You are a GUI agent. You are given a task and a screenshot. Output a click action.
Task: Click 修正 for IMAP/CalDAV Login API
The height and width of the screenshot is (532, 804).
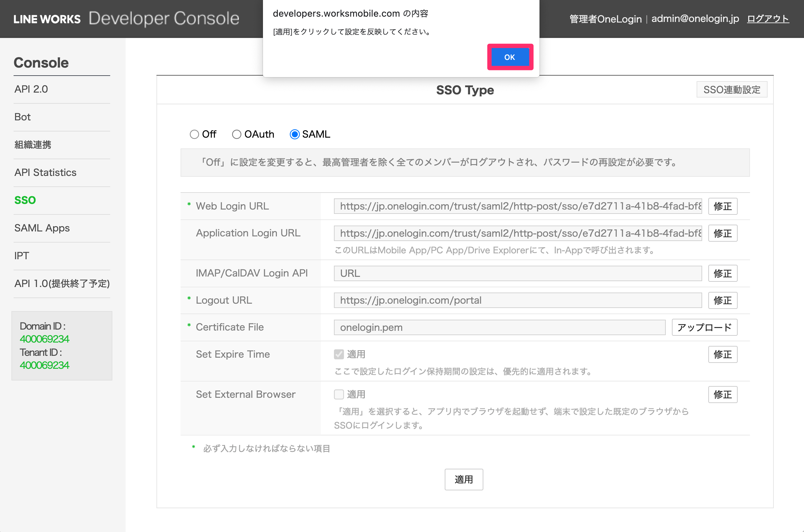[x=723, y=273]
